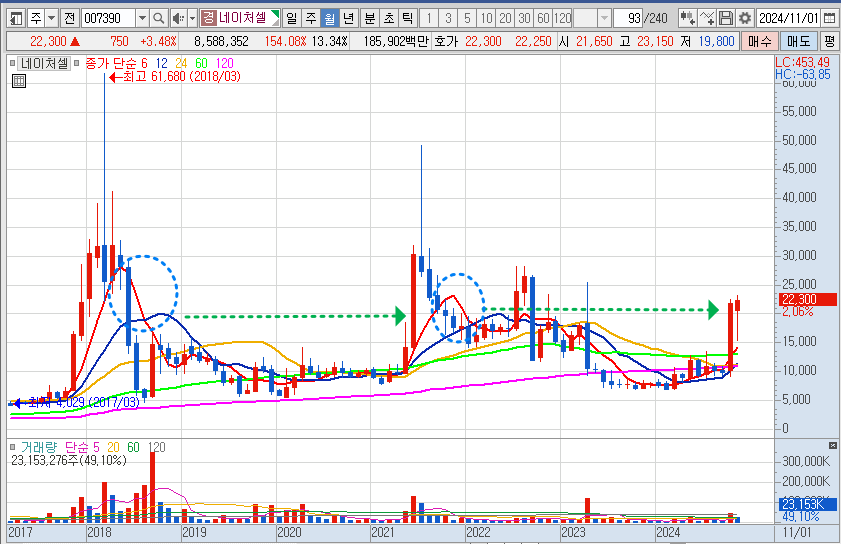Viewport: 841px width, 544px height.
Task: Click the 네이처셀 legend label on chart
Action: [45, 63]
